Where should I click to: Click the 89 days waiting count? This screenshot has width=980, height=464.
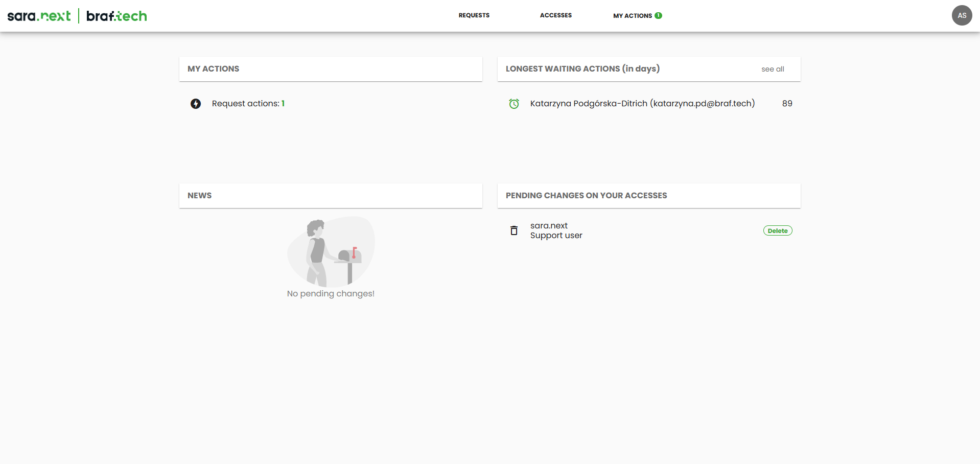(x=787, y=104)
